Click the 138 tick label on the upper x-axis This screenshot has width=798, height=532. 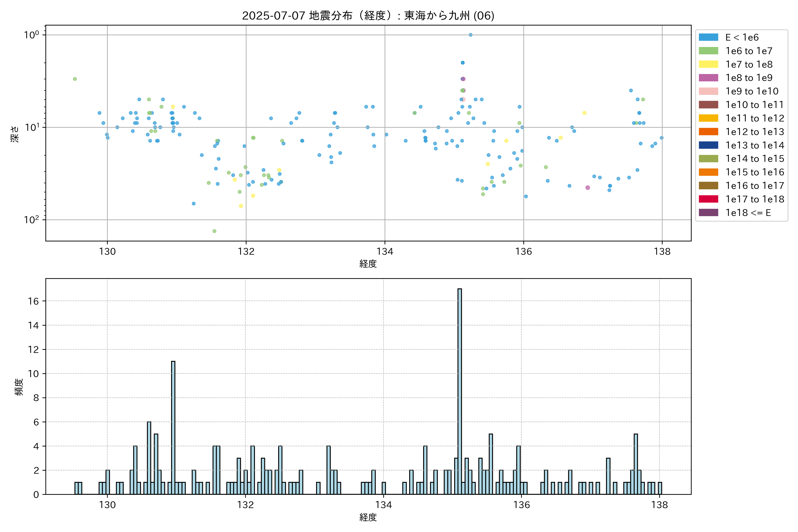point(662,251)
